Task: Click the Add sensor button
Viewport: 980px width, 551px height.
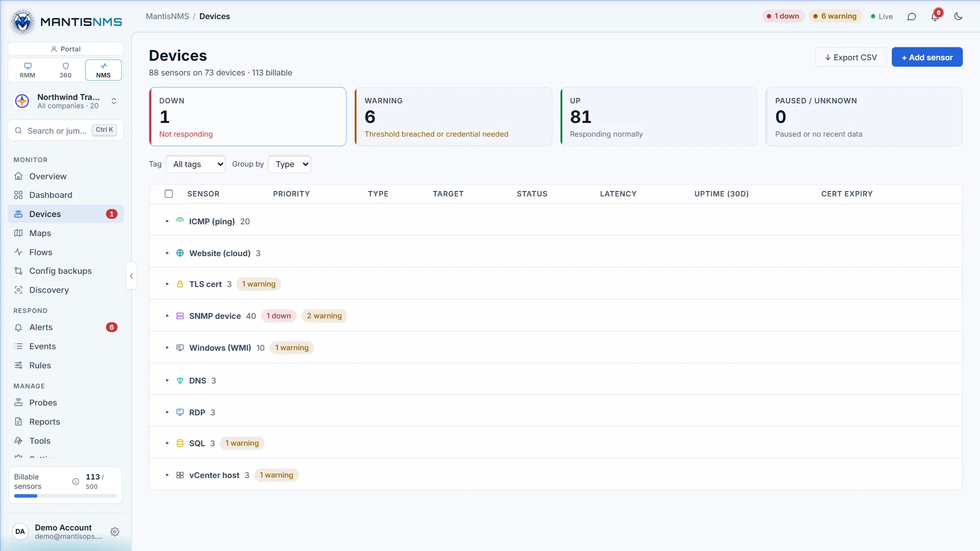Action: [927, 57]
